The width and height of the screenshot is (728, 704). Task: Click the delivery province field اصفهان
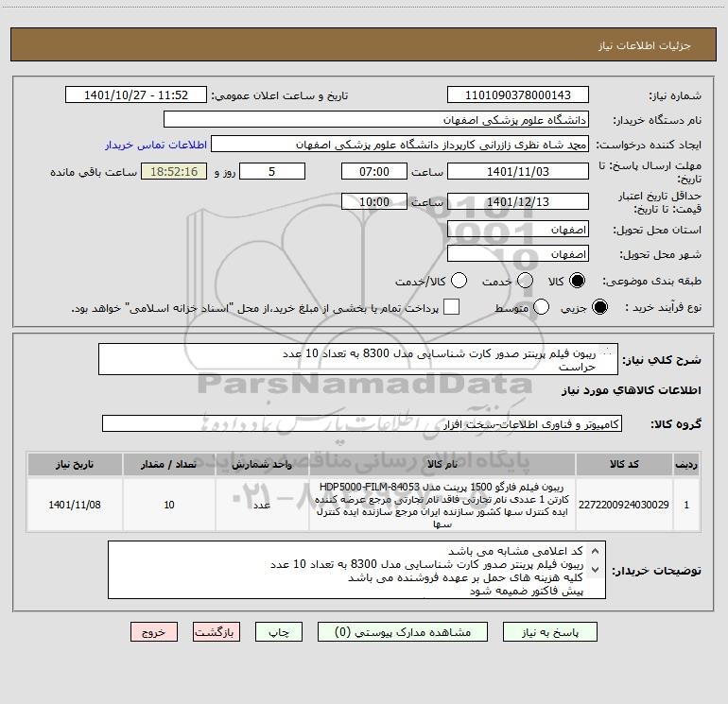(x=518, y=230)
